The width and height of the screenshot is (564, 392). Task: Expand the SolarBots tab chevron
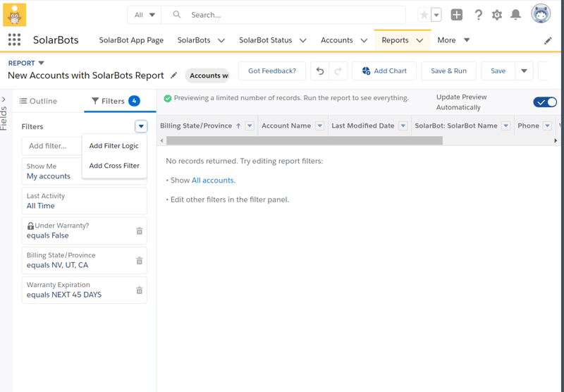tap(221, 40)
